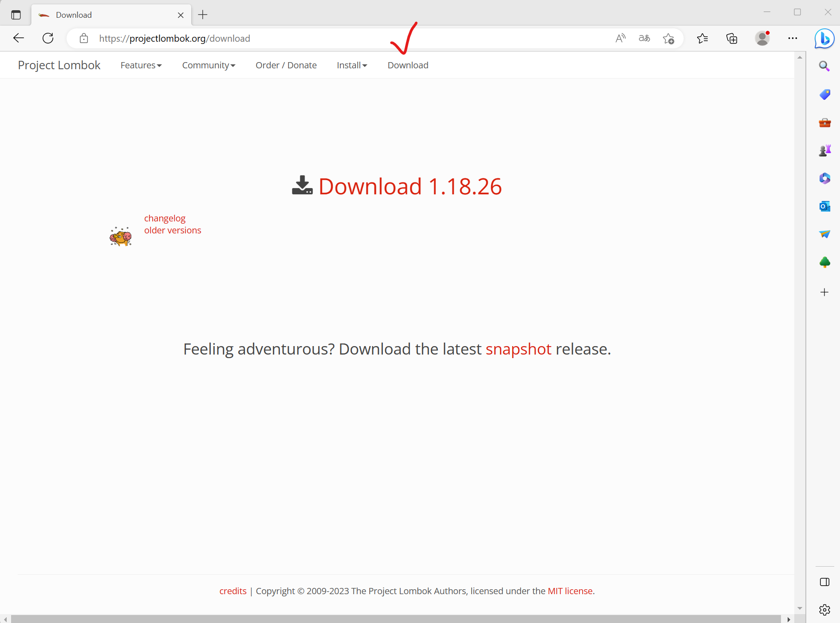
Task: Click the download tray icon beside Download 1.18.26
Action: [x=302, y=185]
